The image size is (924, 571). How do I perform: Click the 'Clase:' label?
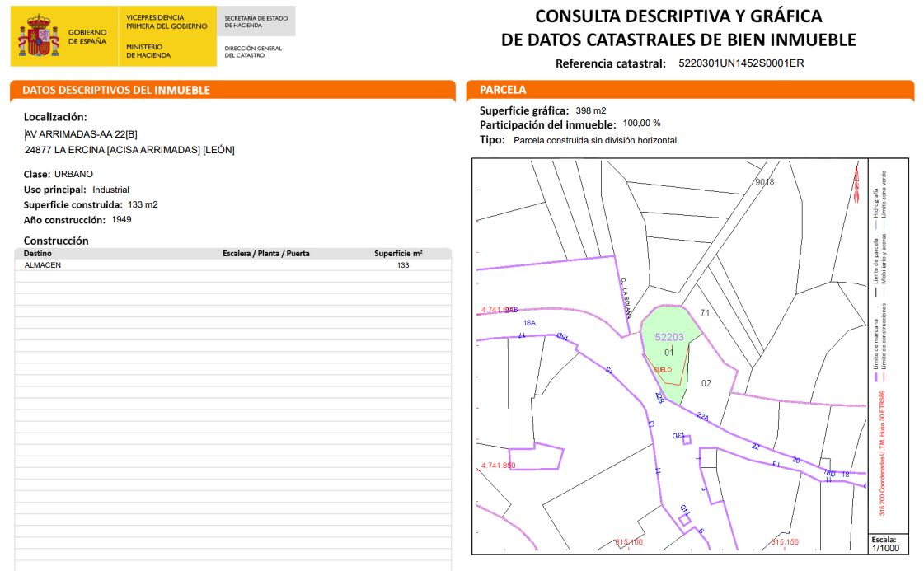click(x=36, y=175)
